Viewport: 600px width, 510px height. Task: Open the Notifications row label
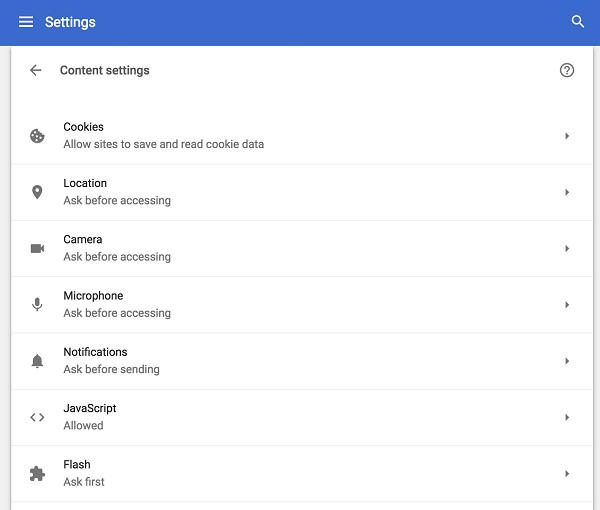[95, 352]
